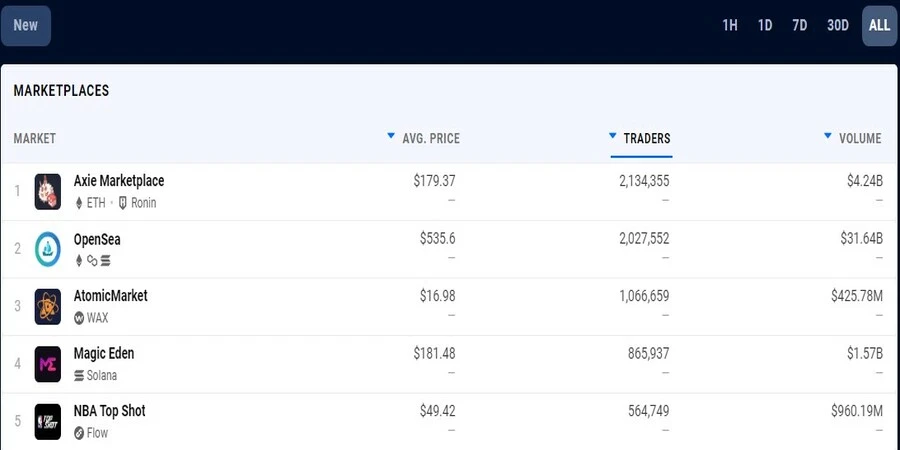Click the Flow chain icon
Screen dimensions: 900x450
pos(79,433)
